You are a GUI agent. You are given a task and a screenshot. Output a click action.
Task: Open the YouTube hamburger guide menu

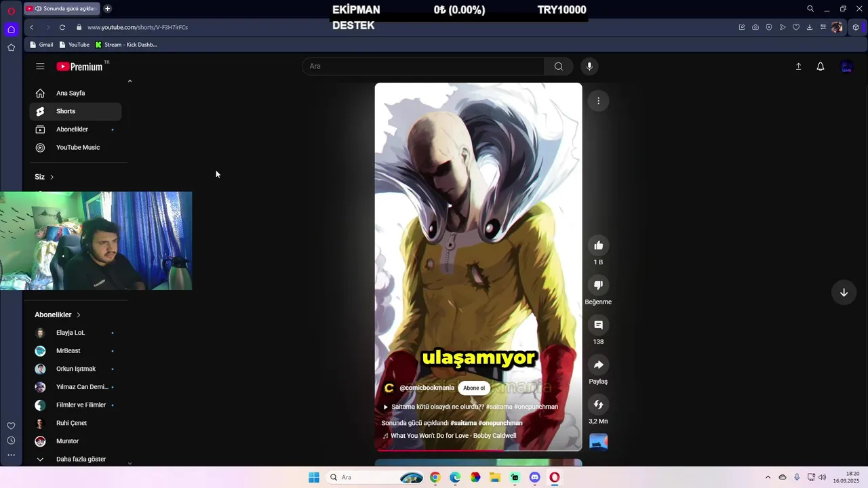40,66
